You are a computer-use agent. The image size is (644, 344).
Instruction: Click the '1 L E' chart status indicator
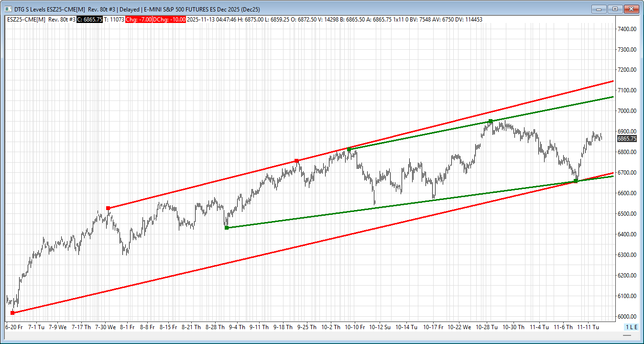tap(631, 327)
